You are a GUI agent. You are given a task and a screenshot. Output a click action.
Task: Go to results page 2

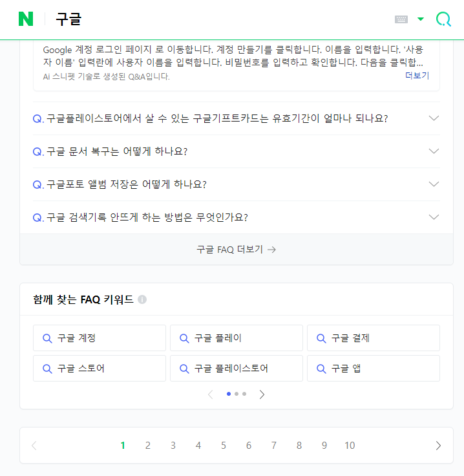148,446
